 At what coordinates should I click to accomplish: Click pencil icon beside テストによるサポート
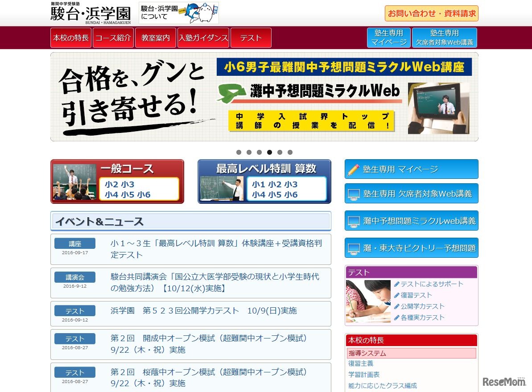(396, 284)
